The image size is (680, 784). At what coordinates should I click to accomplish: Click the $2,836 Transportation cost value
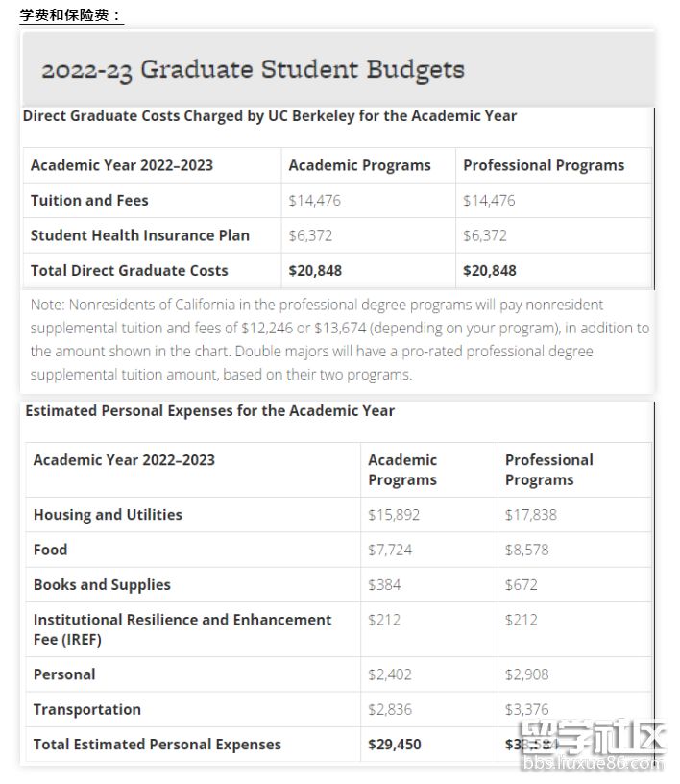pos(388,710)
